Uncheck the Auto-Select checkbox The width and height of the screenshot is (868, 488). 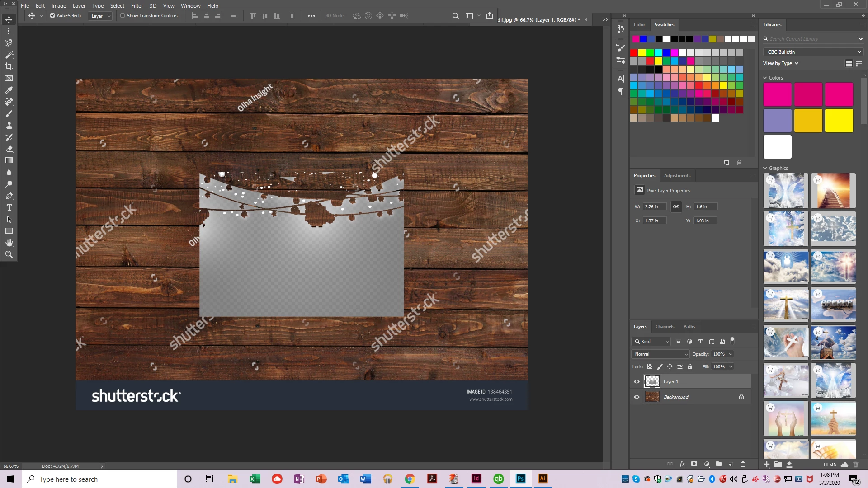52,16
